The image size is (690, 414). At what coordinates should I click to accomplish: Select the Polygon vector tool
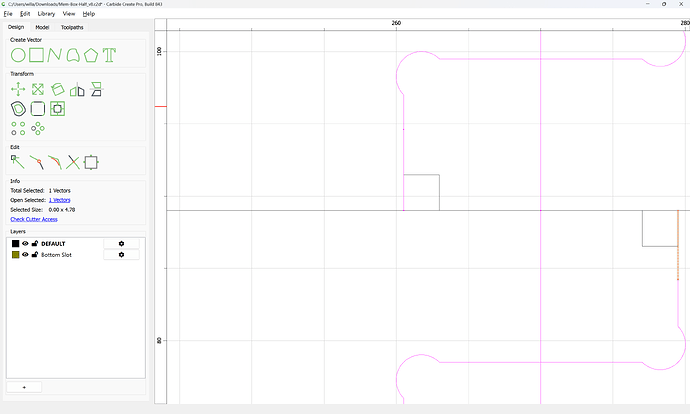(x=91, y=55)
